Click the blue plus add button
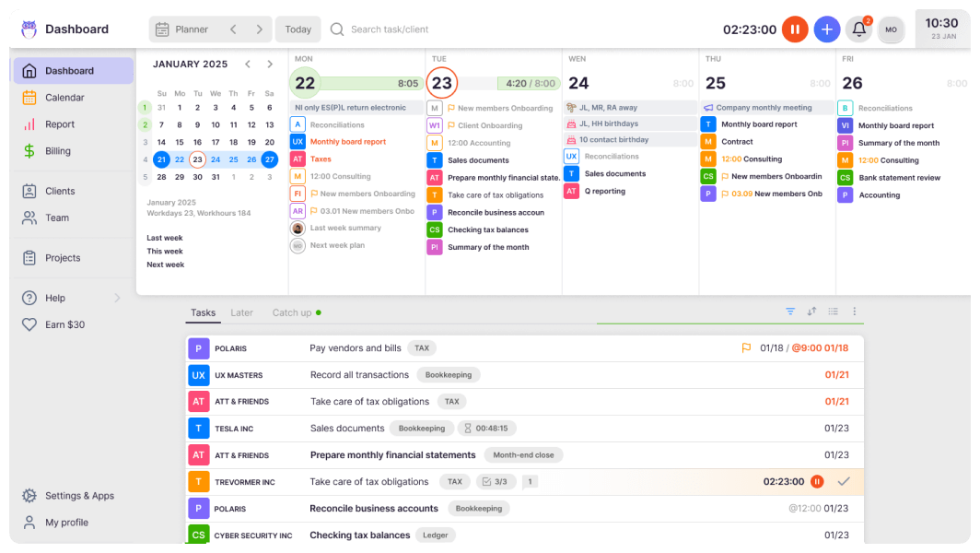The width and height of the screenshot is (980, 553). point(827,29)
